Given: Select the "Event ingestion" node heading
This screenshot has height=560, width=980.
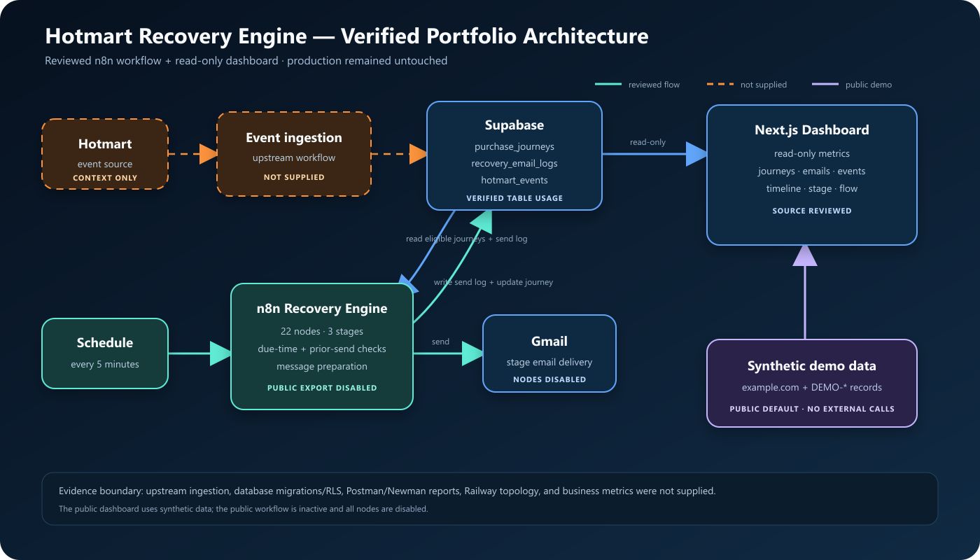Looking at the screenshot, I should 294,138.
